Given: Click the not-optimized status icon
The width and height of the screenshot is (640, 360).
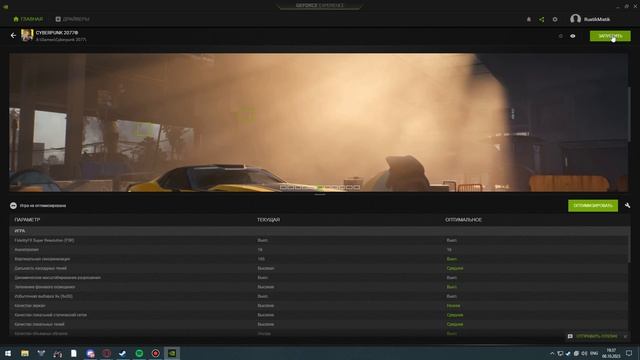Looking at the screenshot, I should (13, 205).
